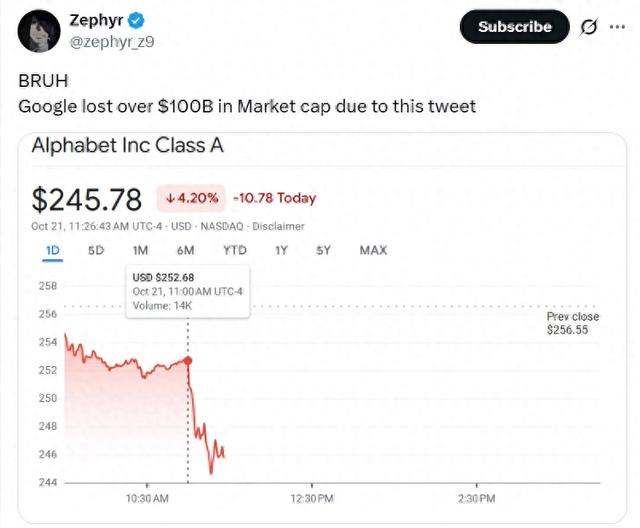The height and width of the screenshot is (528, 640).
Task: Click Zephyr's profile avatar
Action: (37, 31)
